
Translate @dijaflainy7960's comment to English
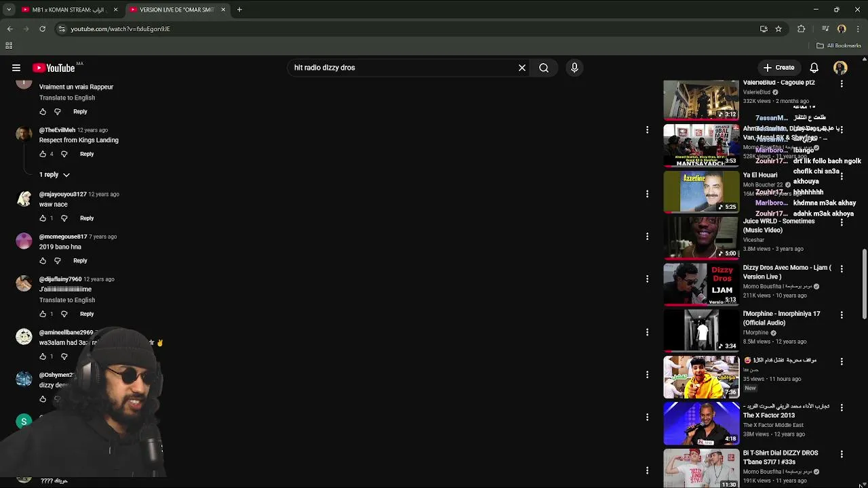pos(67,300)
